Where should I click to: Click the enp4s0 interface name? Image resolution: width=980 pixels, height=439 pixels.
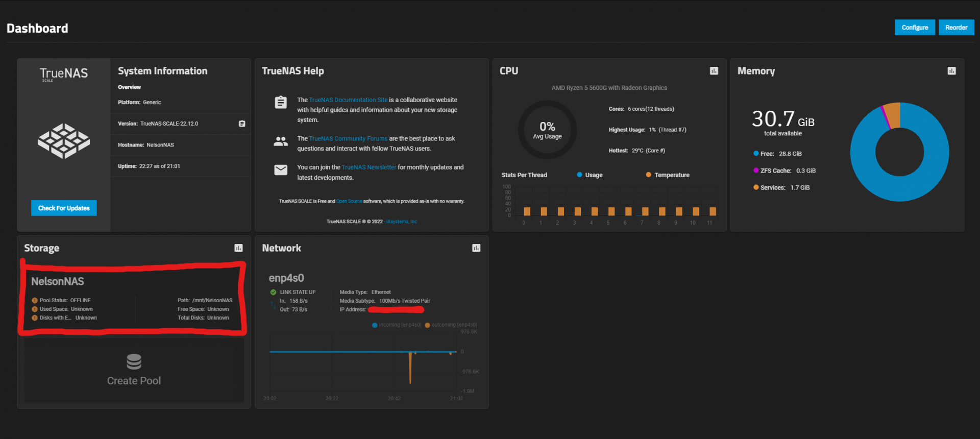286,278
